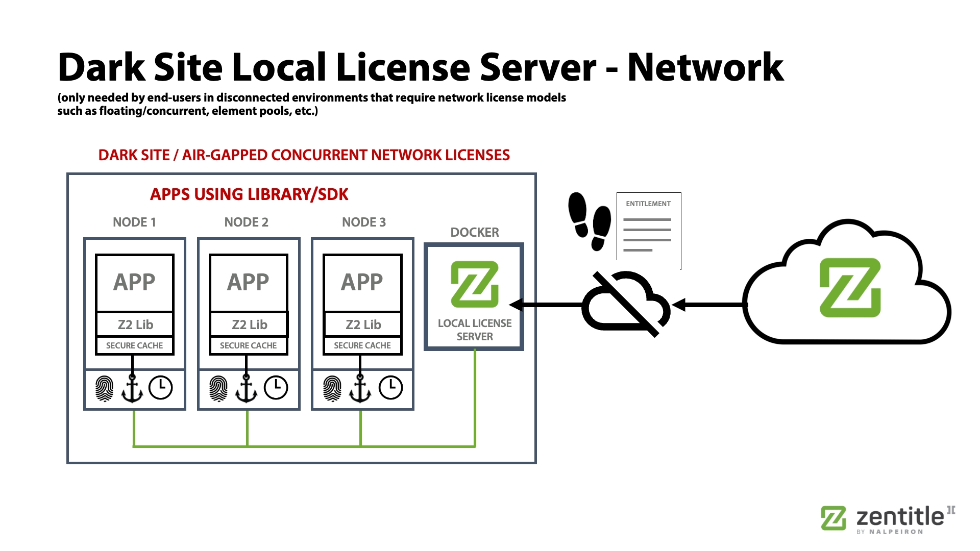
Task: Click the fingerprint icon under Node 3
Action: click(x=332, y=389)
